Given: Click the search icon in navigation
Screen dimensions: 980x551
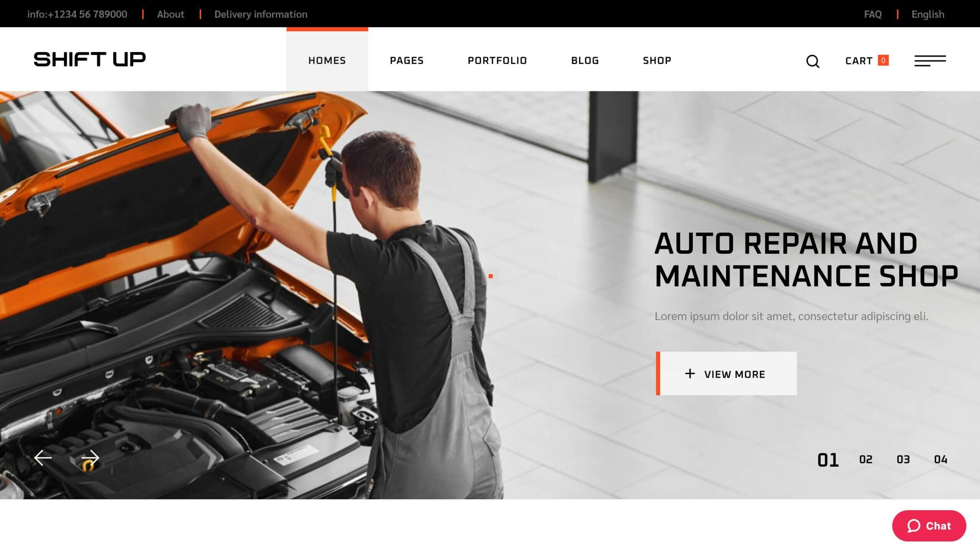Looking at the screenshot, I should [x=812, y=61].
